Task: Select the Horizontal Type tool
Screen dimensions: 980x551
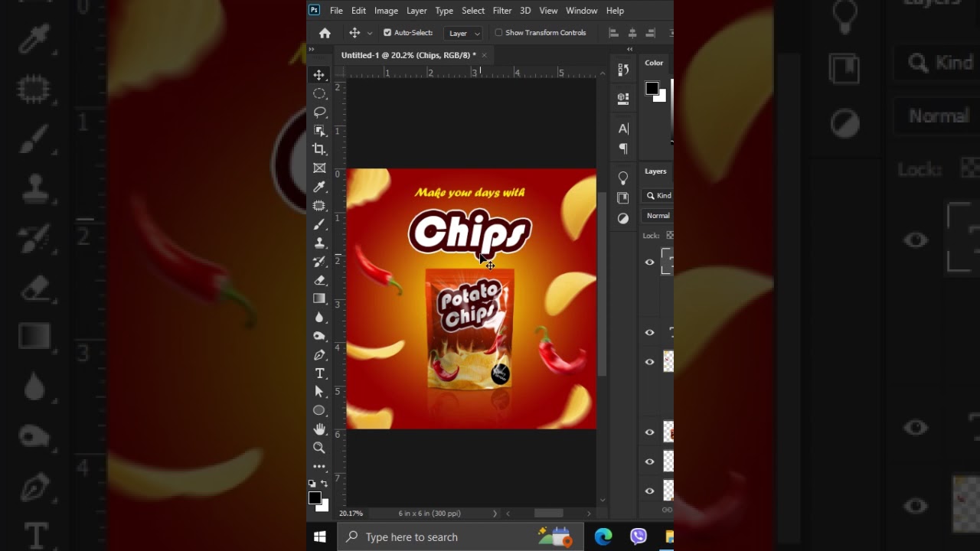Action: point(319,373)
